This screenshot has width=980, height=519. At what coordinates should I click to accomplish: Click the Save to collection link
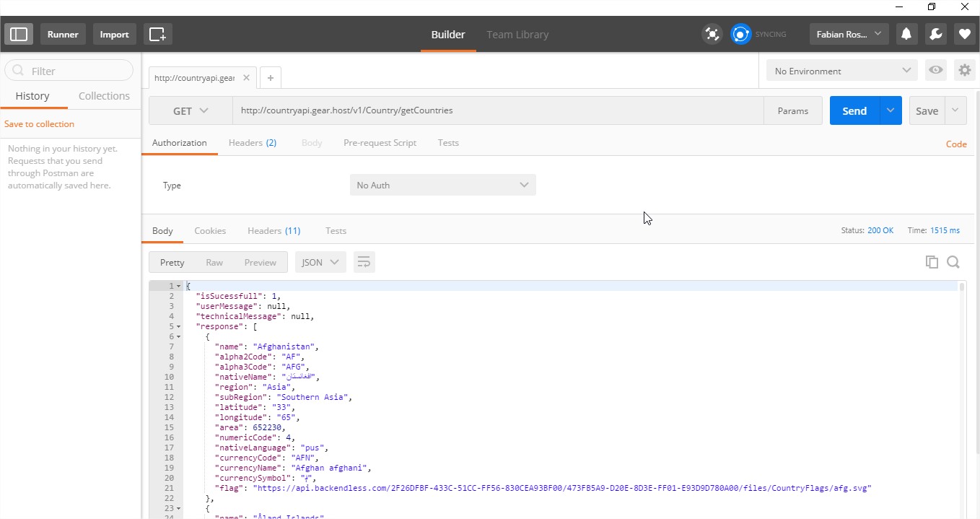point(39,124)
